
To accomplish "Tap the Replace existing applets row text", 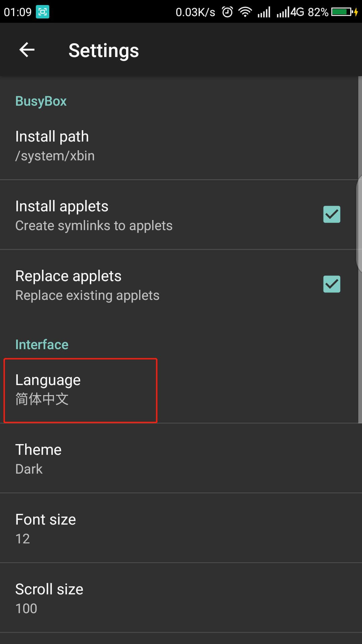I will click(x=87, y=296).
